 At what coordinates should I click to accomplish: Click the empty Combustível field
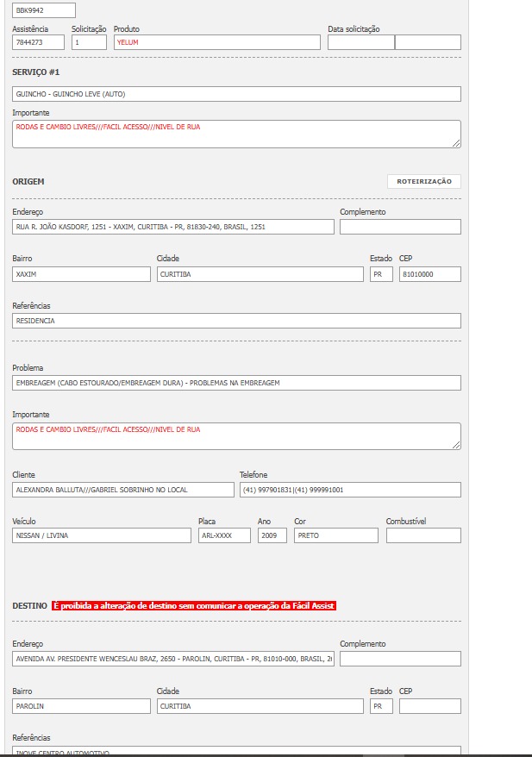pos(423,535)
